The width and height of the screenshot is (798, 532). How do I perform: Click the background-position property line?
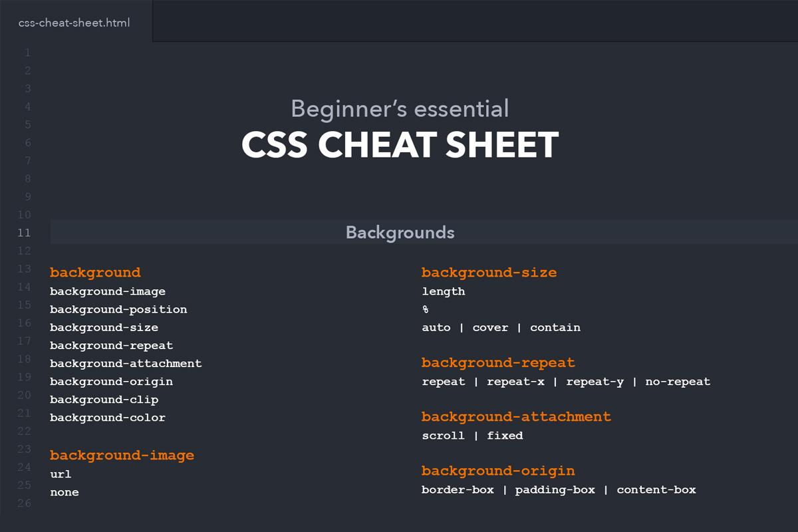[x=118, y=309]
